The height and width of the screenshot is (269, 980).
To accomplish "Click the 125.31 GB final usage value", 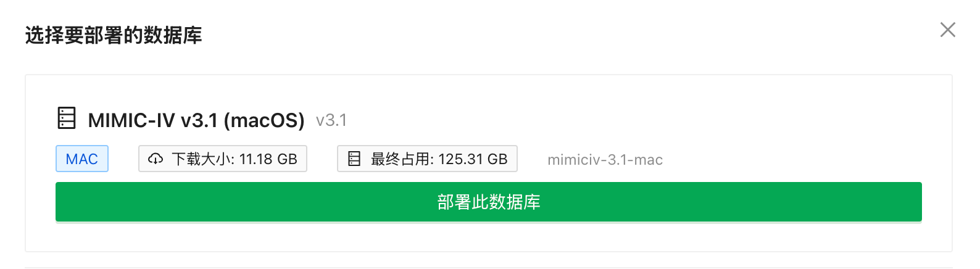I will click(x=473, y=159).
